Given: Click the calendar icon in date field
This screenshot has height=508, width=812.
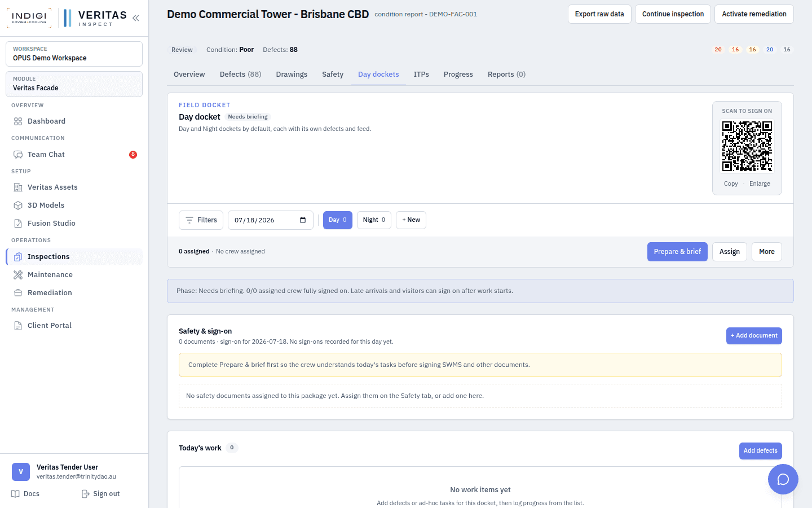Looking at the screenshot, I should click(303, 220).
